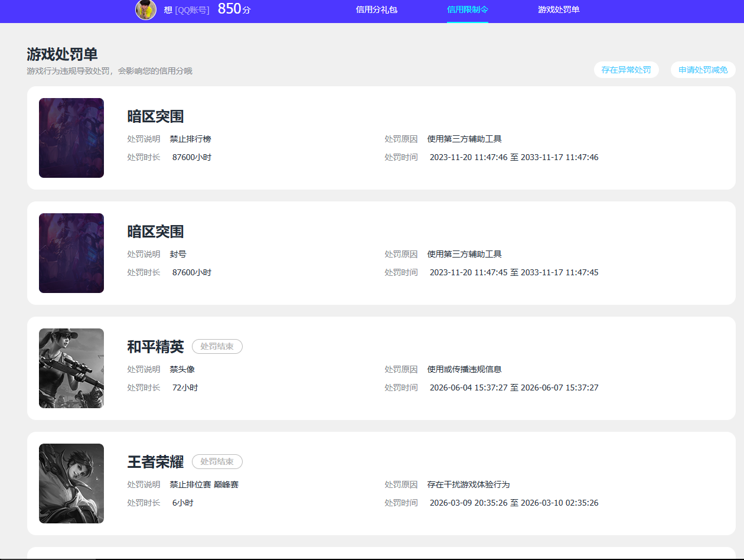Viewport: 744px width, 560px height.
Task: Click the 游戏处罚单 page heading
Action: [x=62, y=54]
